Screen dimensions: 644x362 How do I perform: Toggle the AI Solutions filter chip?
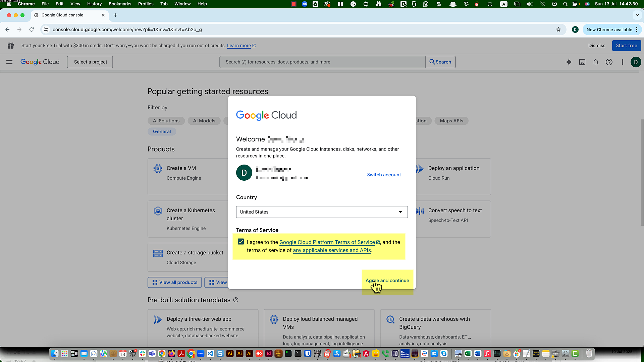coord(166,121)
